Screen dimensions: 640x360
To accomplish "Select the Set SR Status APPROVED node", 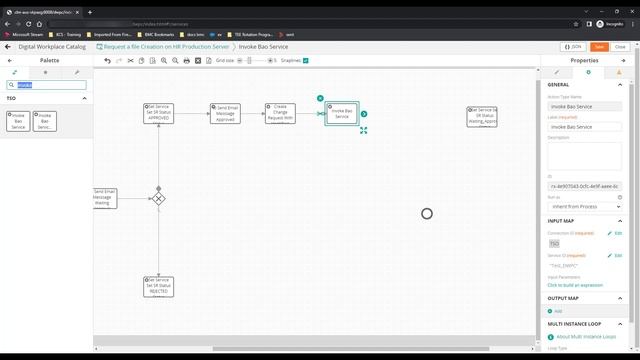I will tap(158, 113).
